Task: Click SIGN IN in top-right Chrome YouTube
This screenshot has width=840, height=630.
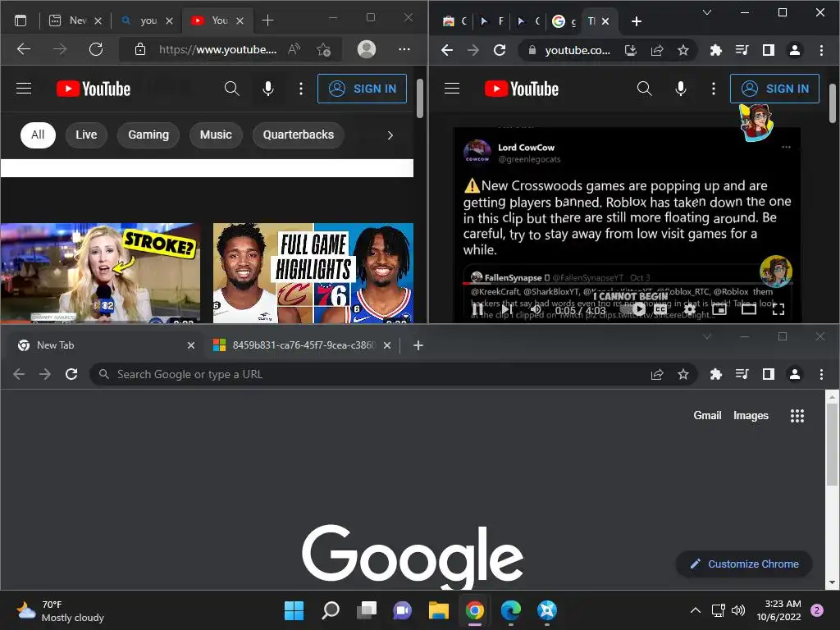Action: tap(774, 89)
